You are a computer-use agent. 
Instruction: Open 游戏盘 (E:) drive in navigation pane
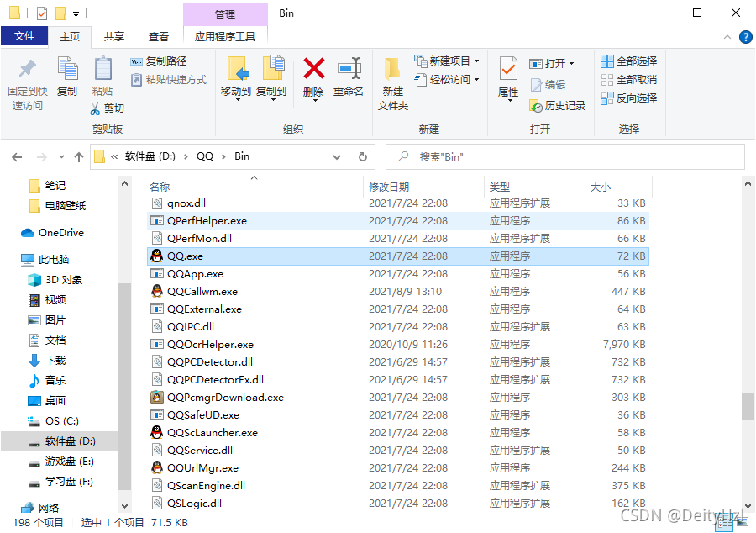point(61,462)
